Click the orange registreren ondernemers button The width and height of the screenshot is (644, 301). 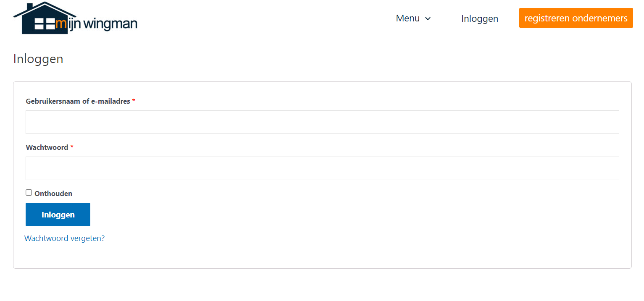pyautogui.click(x=576, y=18)
